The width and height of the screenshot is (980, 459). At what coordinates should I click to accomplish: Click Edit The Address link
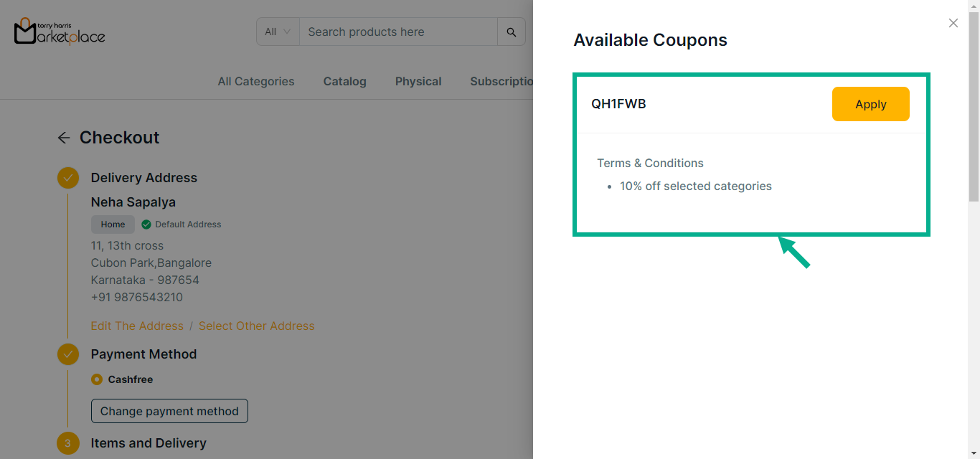pos(137,326)
